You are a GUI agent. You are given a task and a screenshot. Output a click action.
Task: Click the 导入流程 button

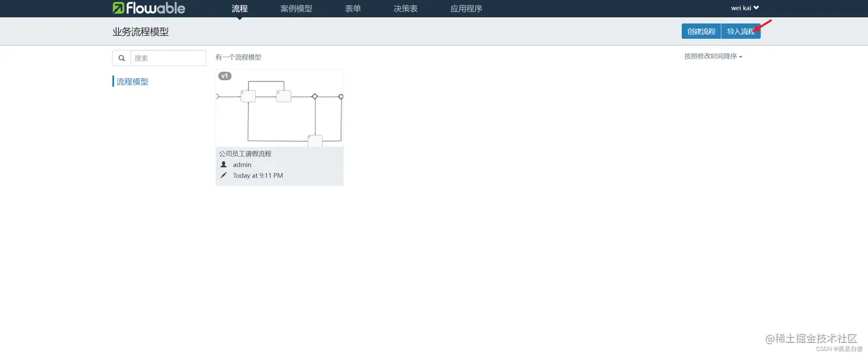(x=741, y=31)
